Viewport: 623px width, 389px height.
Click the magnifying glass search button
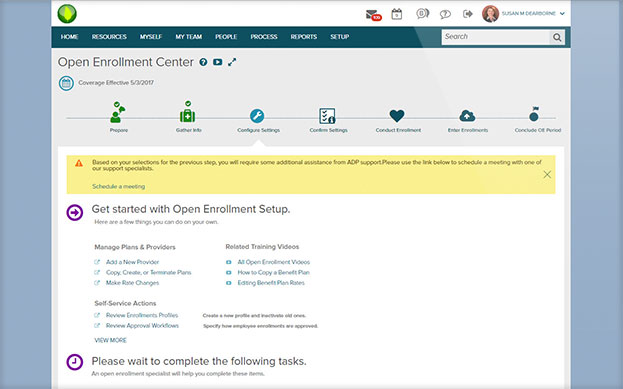click(x=557, y=37)
